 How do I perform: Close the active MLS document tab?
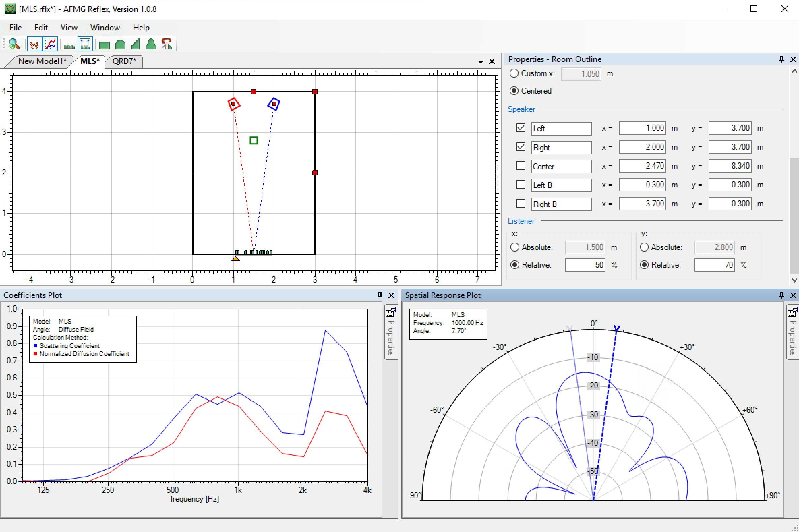click(492, 61)
